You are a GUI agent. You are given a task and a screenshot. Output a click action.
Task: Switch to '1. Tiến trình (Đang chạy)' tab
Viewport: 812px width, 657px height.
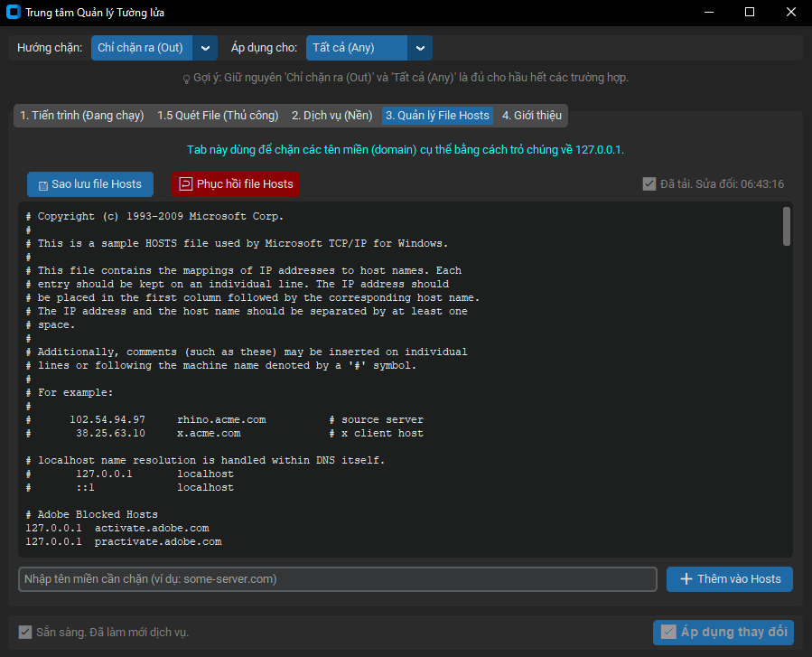(x=82, y=116)
